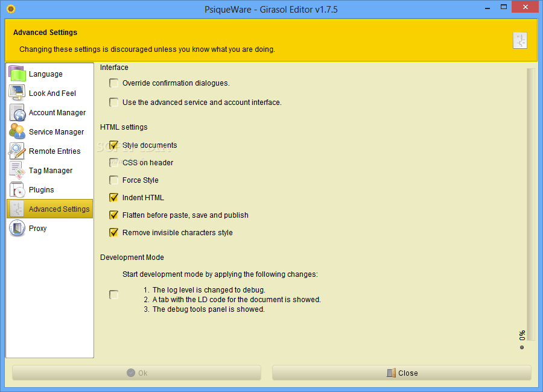Click the Language flag icon
This screenshot has width=543, height=392.
pos(17,74)
